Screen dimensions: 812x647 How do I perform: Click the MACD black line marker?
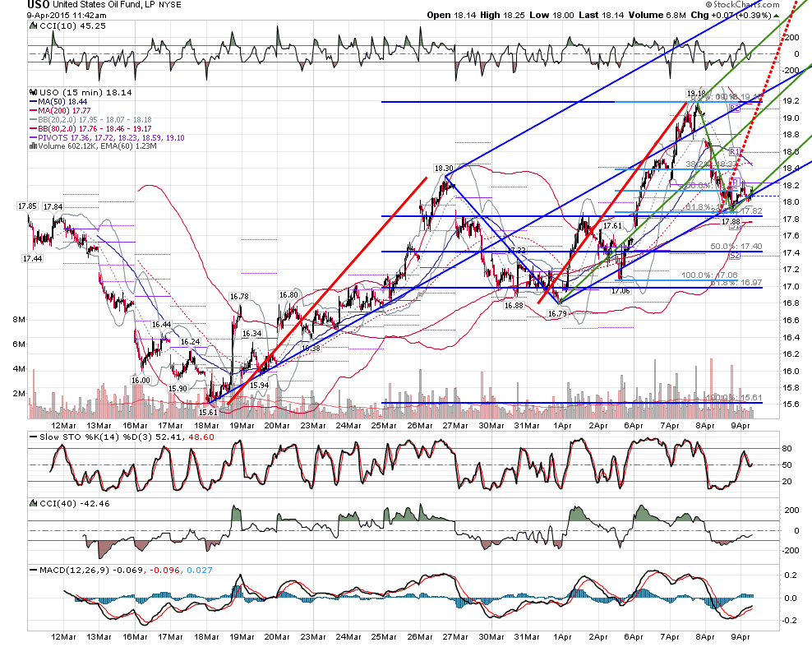[x=33, y=571]
